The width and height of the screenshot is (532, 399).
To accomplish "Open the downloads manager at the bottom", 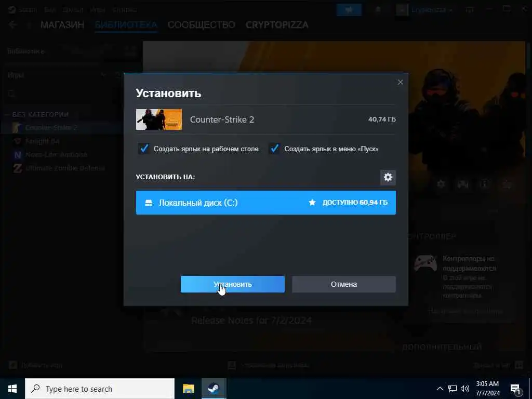I will [268, 365].
